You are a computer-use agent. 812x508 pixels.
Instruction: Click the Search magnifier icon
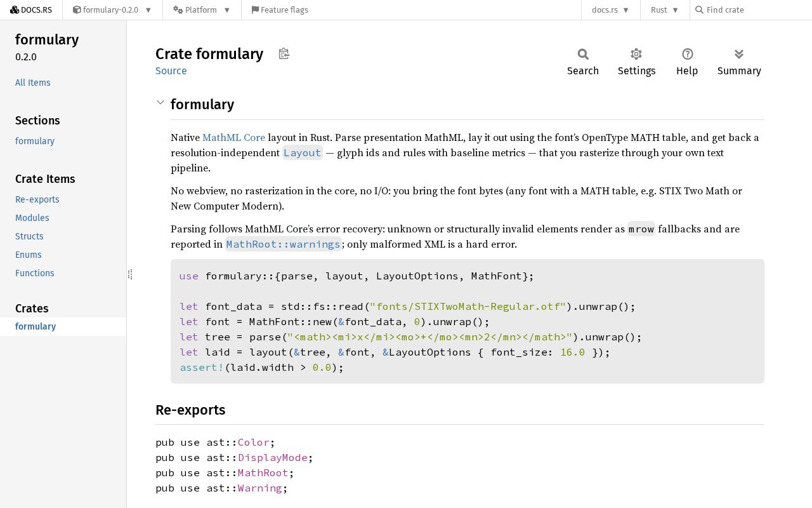pos(583,54)
